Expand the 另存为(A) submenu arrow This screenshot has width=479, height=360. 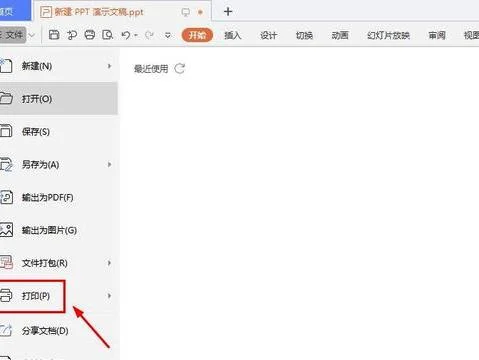pos(109,164)
